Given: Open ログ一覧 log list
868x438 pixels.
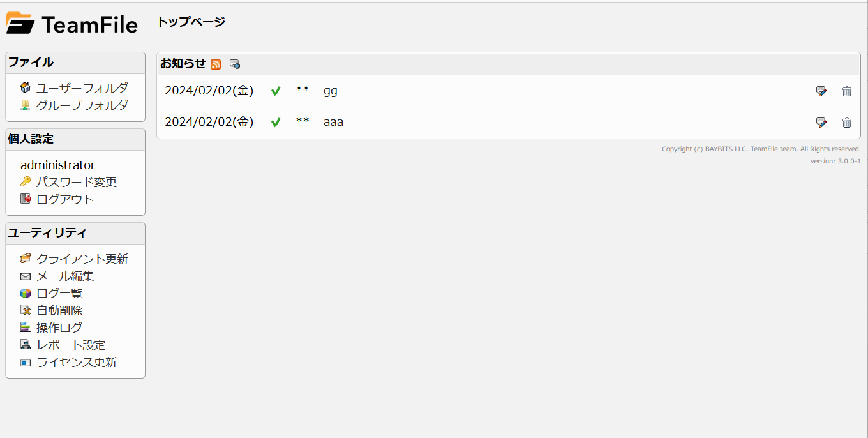Looking at the screenshot, I should [59, 293].
